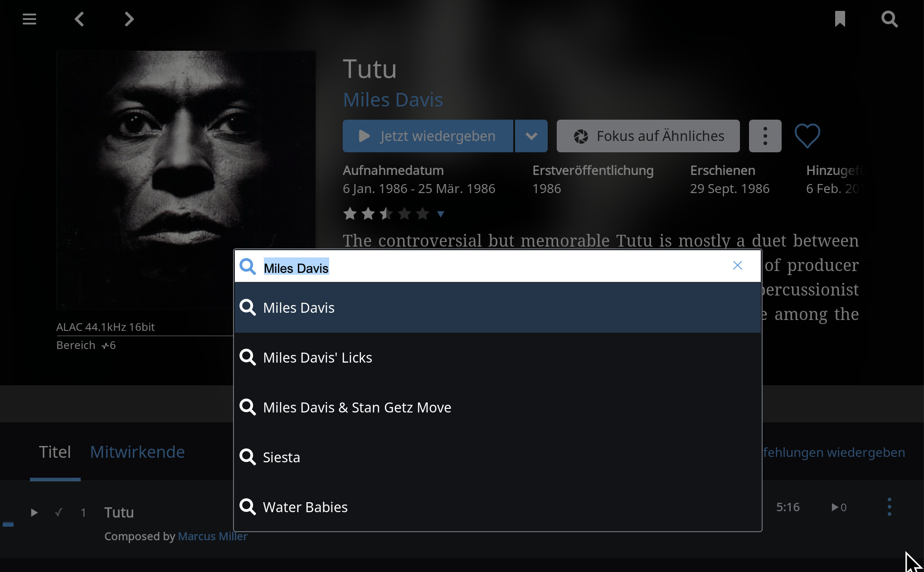Go forward with the right arrow
This screenshot has height=572, width=924.
pyautogui.click(x=129, y=19)
